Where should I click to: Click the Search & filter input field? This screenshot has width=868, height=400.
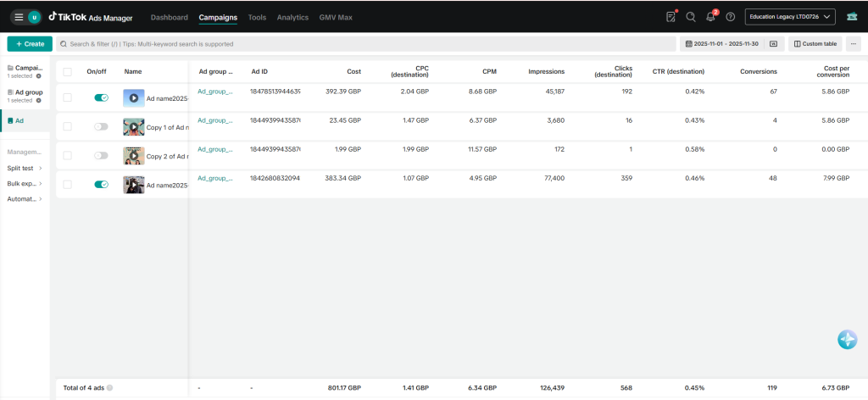(364, 44)
